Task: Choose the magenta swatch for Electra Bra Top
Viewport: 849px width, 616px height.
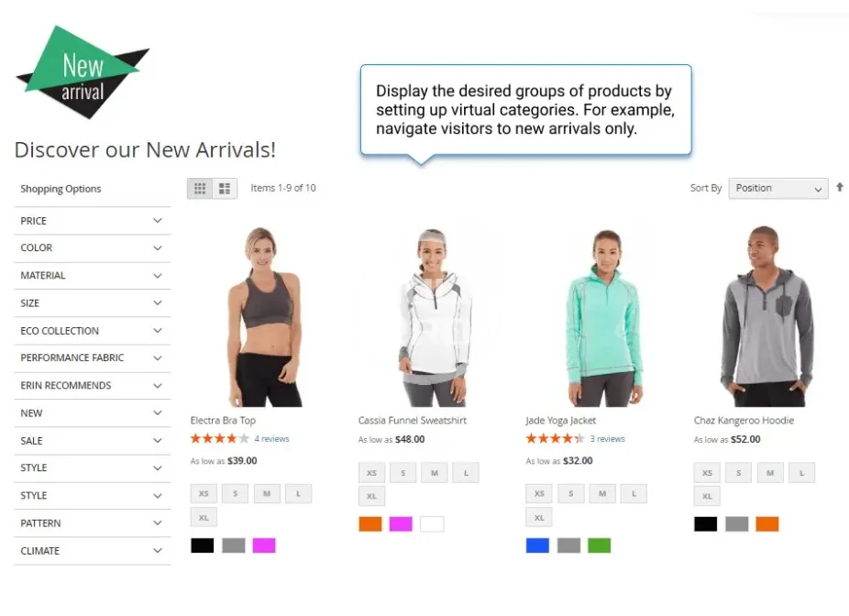Action: [264, 545]
